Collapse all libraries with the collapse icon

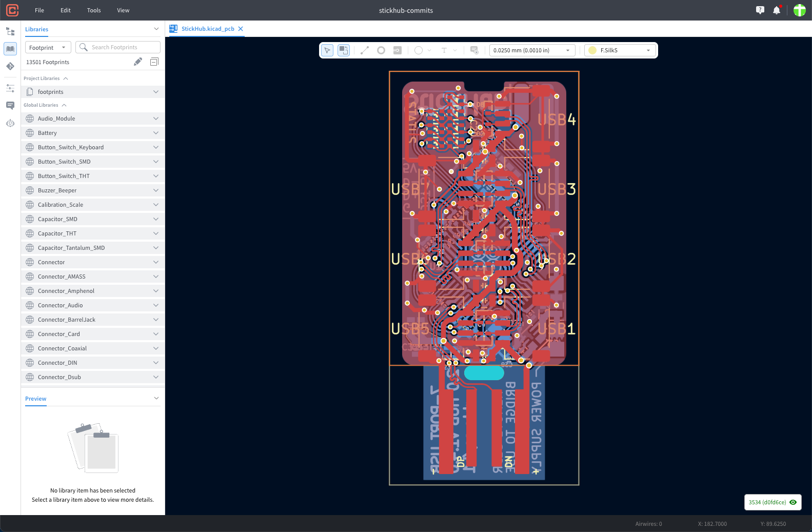click(154, 62)
